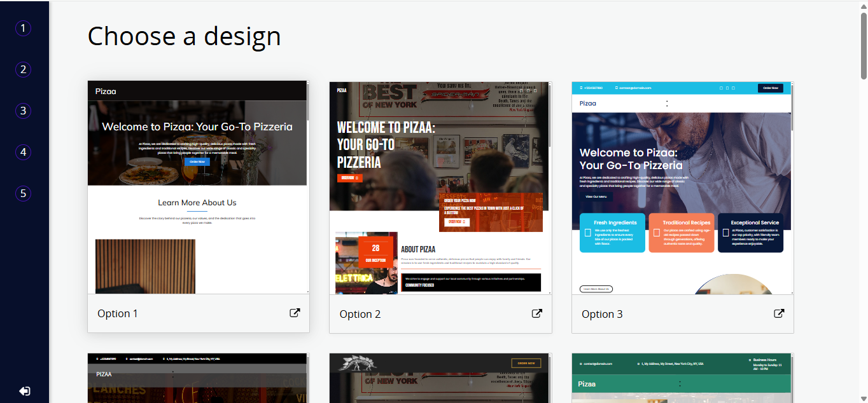Image resolution: width=868 pixels, height=403 pixels.
Task: Go to step 1 in sidebar
Action: [24, 29]
